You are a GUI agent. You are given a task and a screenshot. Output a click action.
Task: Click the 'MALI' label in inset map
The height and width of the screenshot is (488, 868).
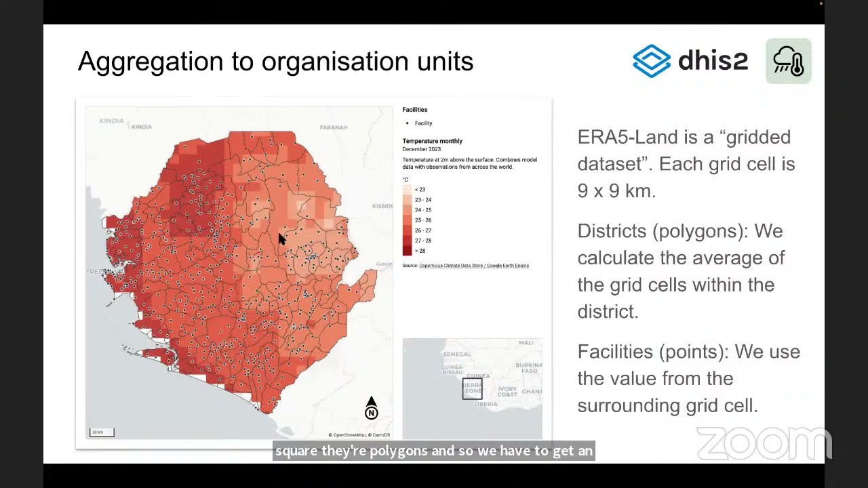pyautogui.click(x=526, y=343)
